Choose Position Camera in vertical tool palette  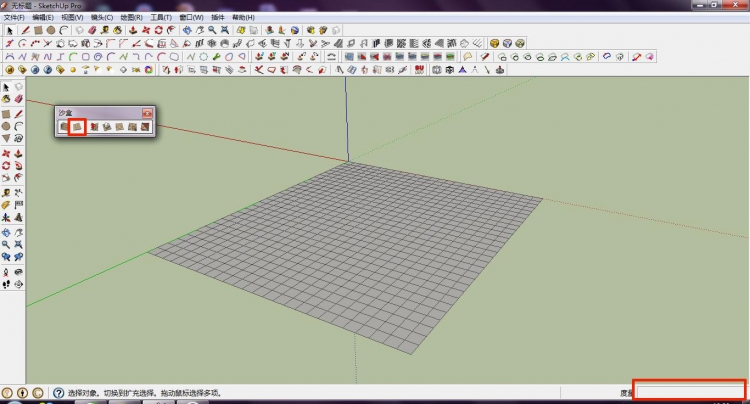(x=6, y=272)
